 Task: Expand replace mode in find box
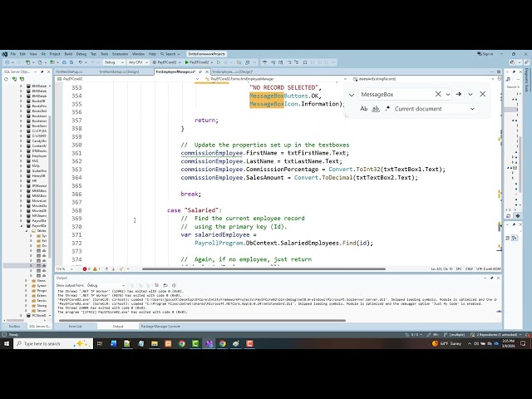[352, 95]
